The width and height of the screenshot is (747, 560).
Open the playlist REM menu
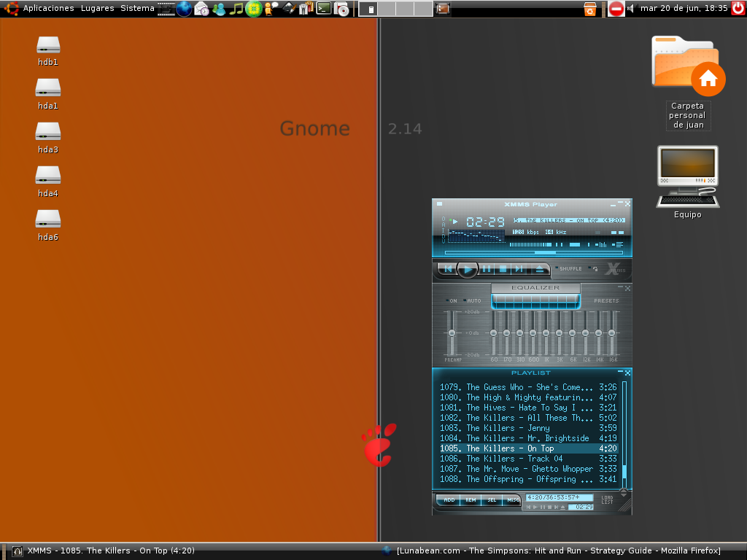coord(471,500)
